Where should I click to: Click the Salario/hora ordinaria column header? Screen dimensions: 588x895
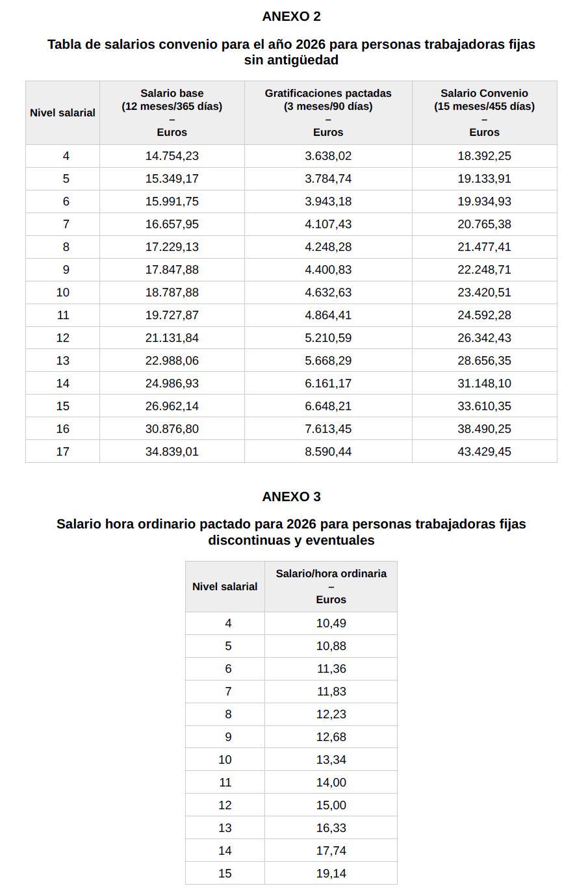click(x=331, y=586)
